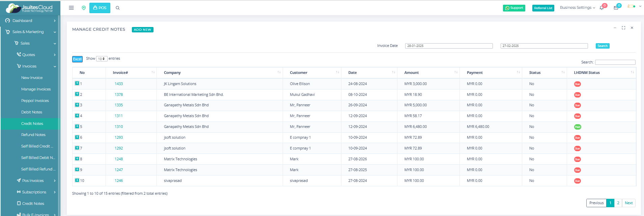Click the table Search input field

coord(615,62)
